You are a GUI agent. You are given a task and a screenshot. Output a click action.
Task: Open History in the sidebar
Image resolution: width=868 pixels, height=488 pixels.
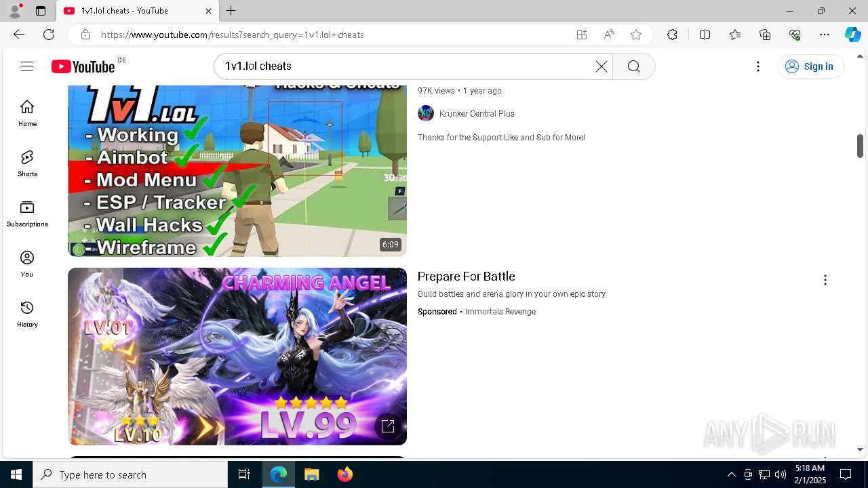pyautogui.click(x=27, y=314)
